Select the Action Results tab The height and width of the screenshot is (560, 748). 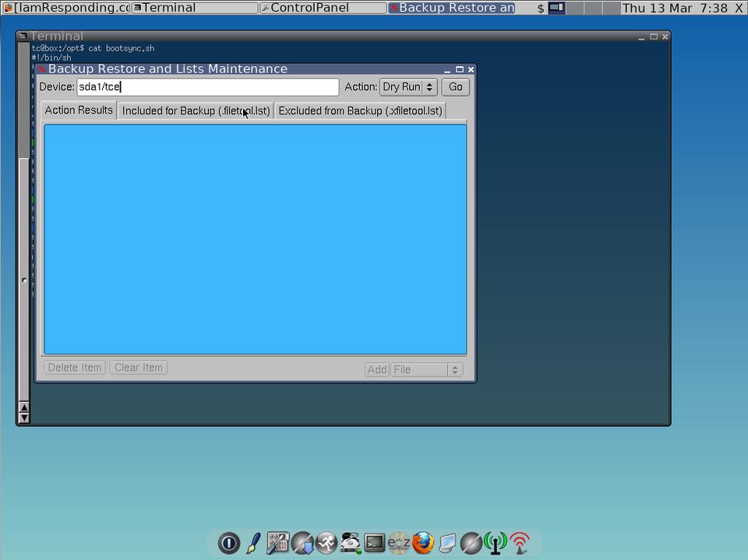(79, 111)
